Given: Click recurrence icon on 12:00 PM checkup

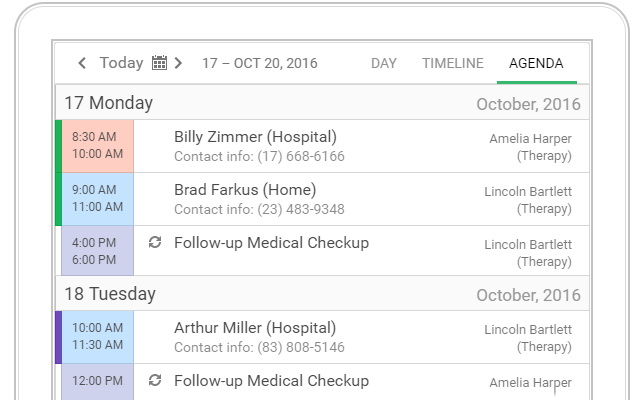Looking at the screenshot, I should point(154,380).
